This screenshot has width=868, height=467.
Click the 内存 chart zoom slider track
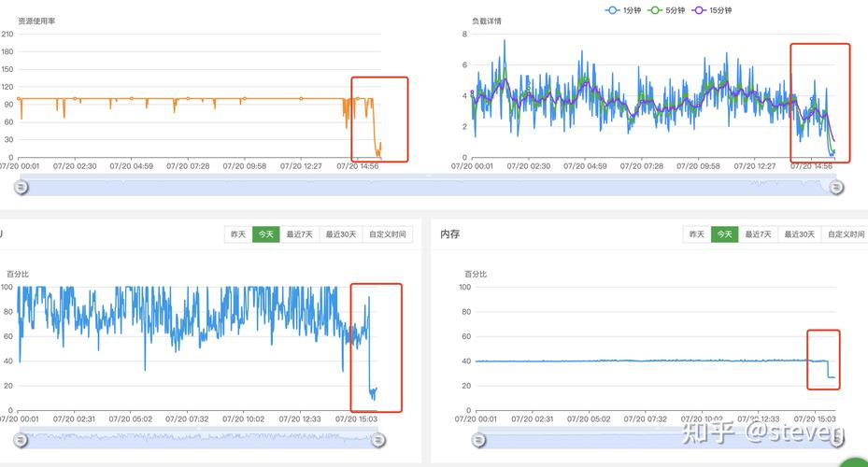658,438
